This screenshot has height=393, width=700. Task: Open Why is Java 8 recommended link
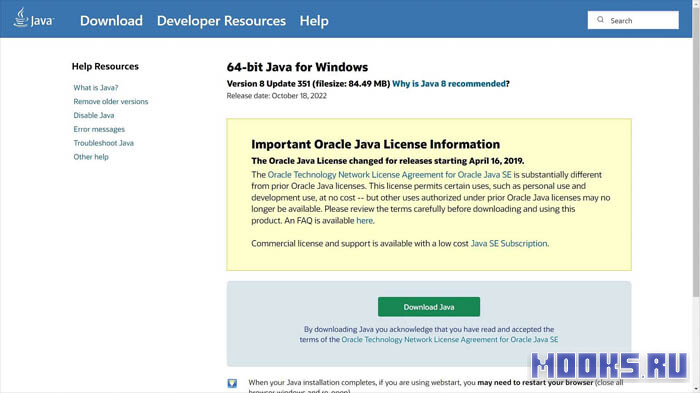tap(449, 84)
